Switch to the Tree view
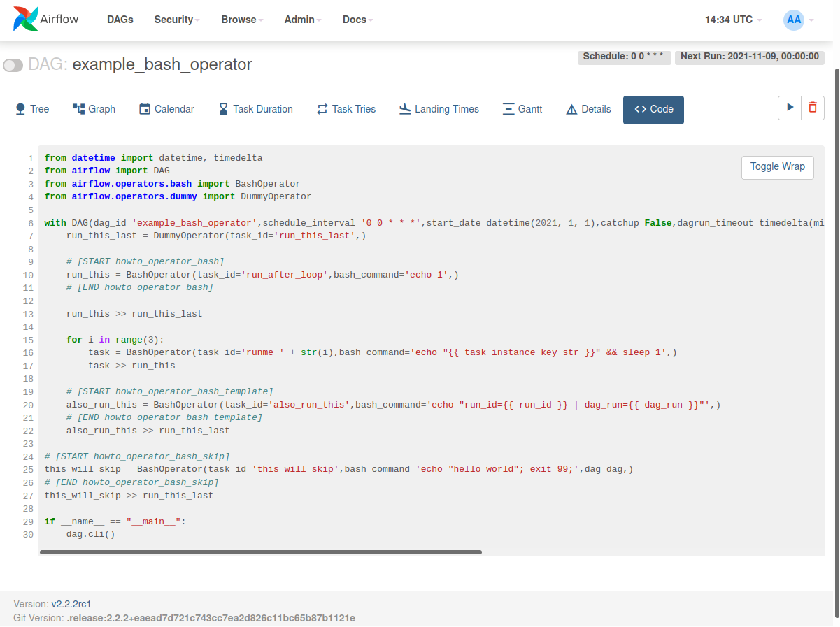840x627 pixels. tap(32, 109)
